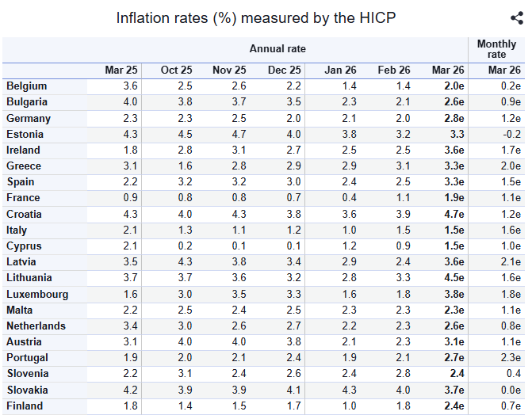The height and width of the screenshot is (419, 532).
Task: Select the Luxembourg row label
Action: pos(37,294)
